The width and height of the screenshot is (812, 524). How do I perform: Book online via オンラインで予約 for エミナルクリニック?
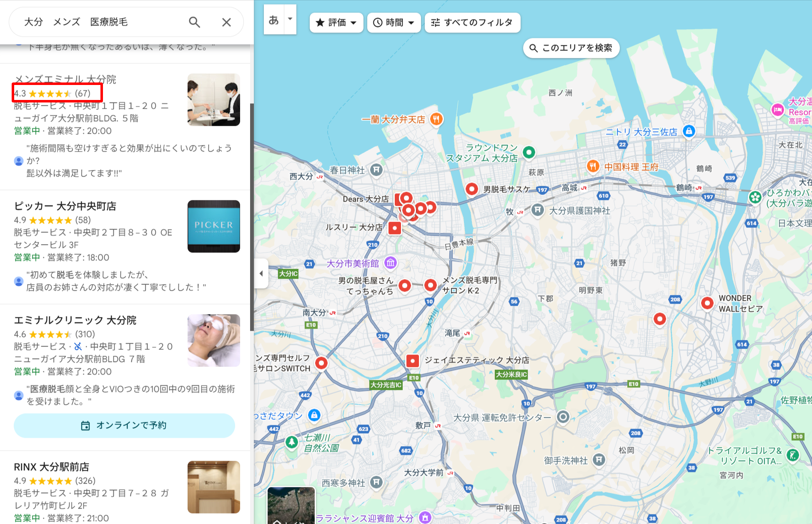pos(124,425)
